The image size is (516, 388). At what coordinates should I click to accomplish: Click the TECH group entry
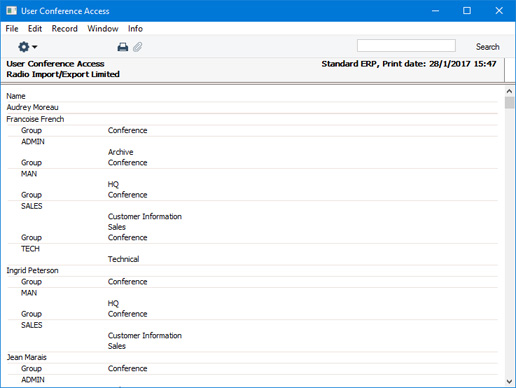(x=30, y=249)
